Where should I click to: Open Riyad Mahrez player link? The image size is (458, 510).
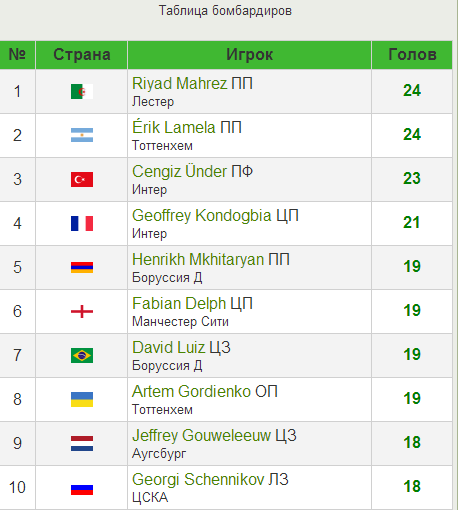pyautogui.click(x=179, y=83)
